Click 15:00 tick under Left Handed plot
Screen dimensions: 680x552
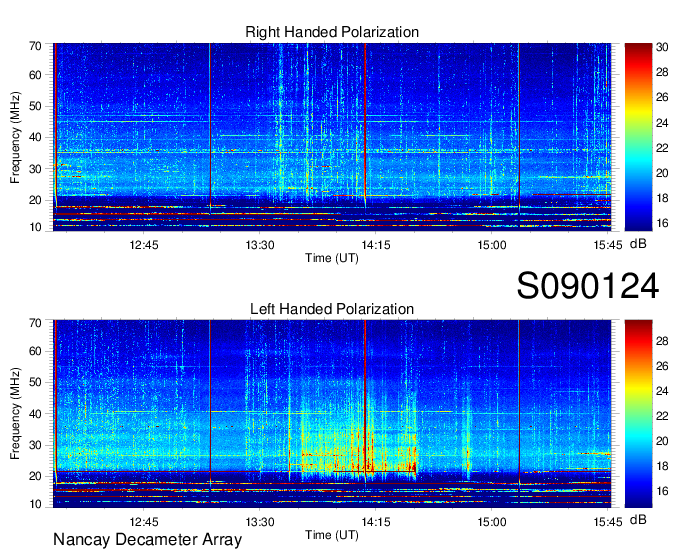tap(492, 522)
